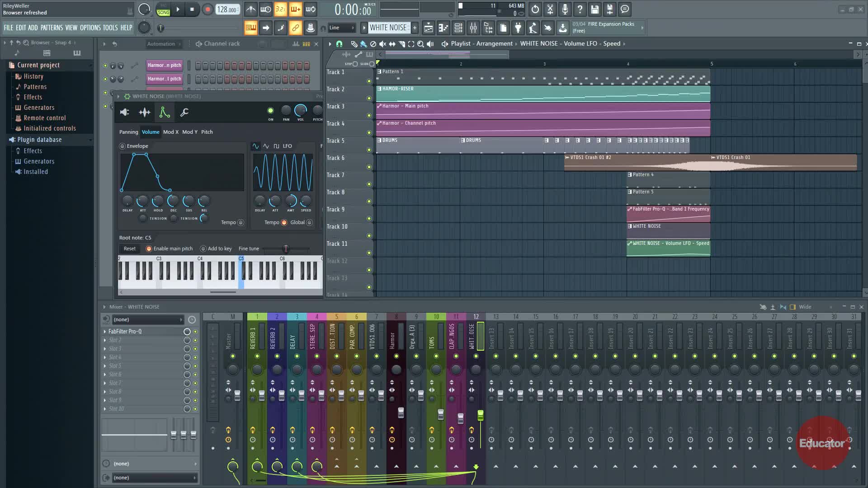
Task: Click the Reset root note button
Action: pyautogui.click(x=129, y=249)
